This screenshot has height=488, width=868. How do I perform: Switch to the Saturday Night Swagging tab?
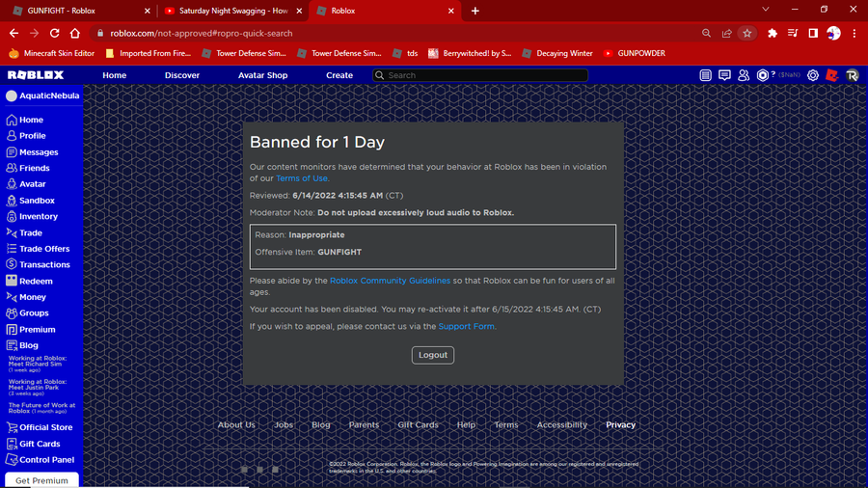233,11
